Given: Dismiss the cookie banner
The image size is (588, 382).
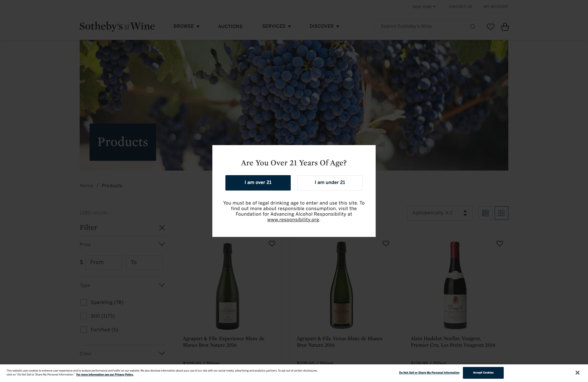Looking at the screenshot, I should point(577,373).
